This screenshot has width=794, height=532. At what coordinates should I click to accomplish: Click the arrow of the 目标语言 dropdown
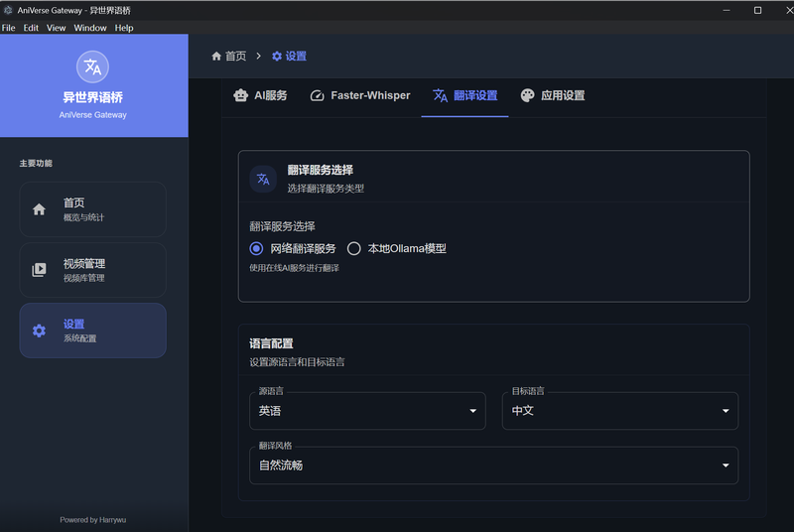[726, 411]
